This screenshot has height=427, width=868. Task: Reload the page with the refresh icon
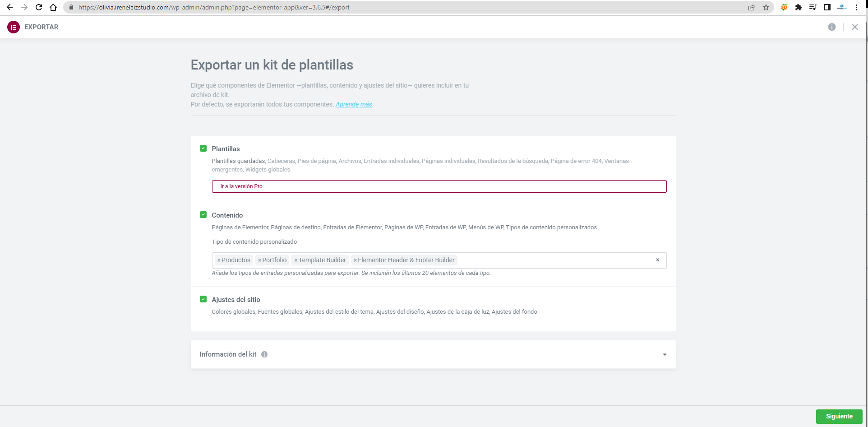point(39,7)
